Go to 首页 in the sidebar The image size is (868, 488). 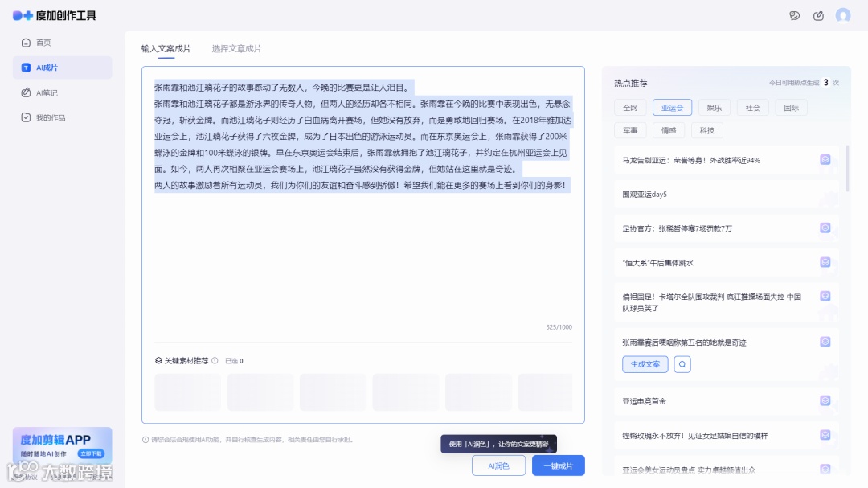point(62,43)
